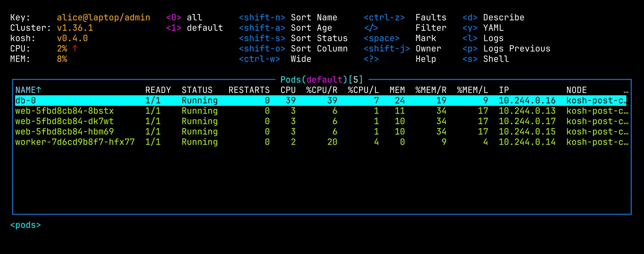Click the <l> Logs hint

tap(483, 38)
